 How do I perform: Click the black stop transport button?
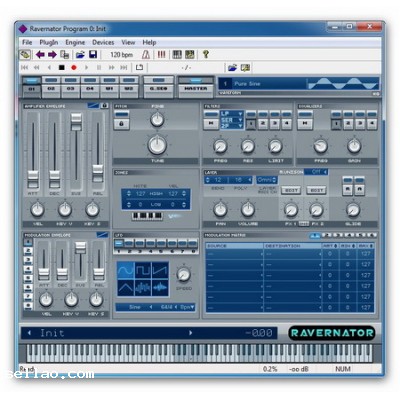[62, 68]
